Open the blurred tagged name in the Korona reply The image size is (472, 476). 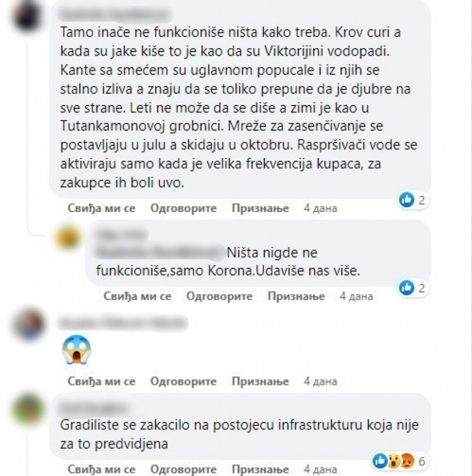pos(160,252)
